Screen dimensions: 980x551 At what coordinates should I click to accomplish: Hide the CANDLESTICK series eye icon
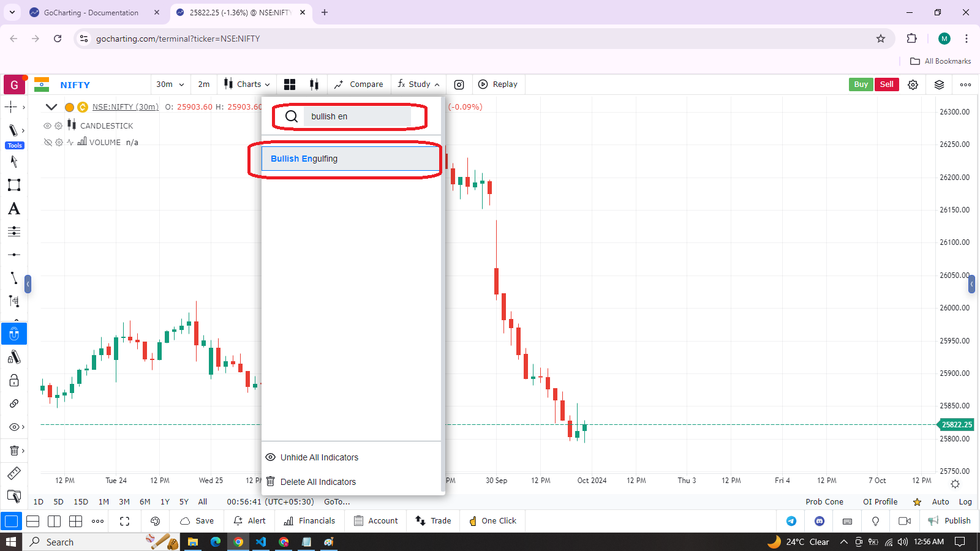click(47, 126)
